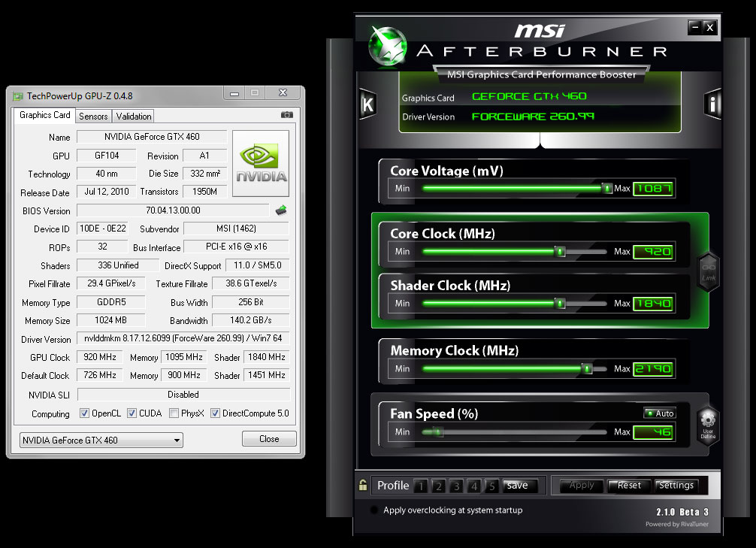Click the GPU-Z screenshot camera icon

click(x=287, y=115)
